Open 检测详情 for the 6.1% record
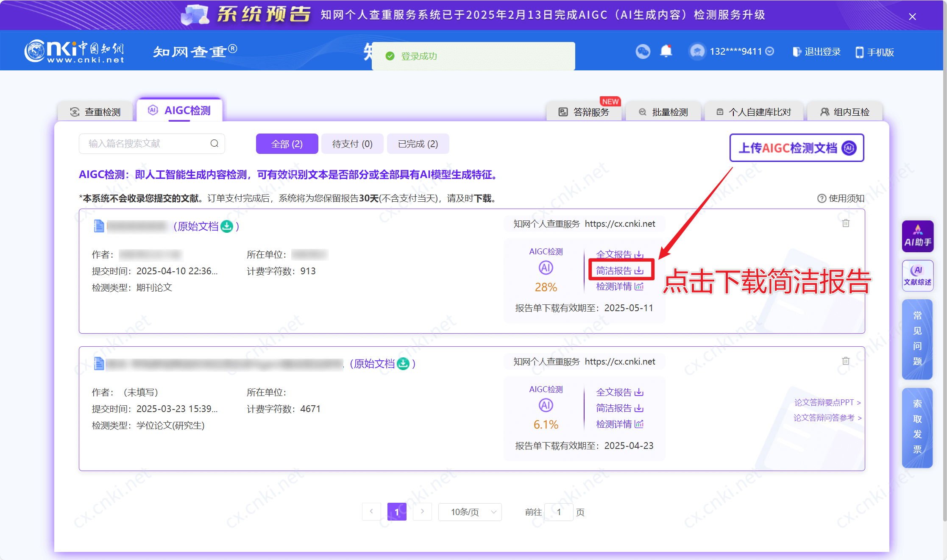The image size is (947, 560). 620,424
